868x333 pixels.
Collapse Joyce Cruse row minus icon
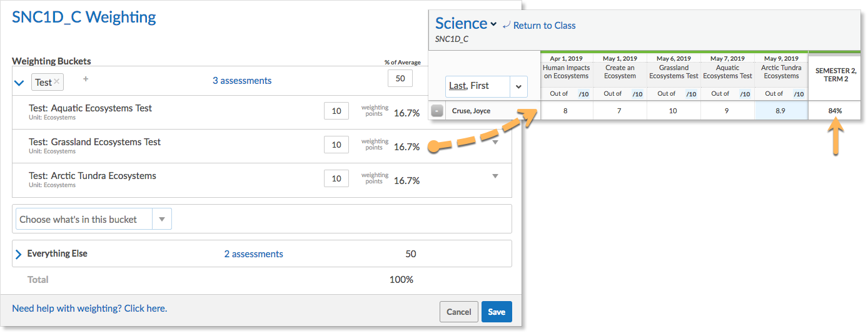(437, 111)
